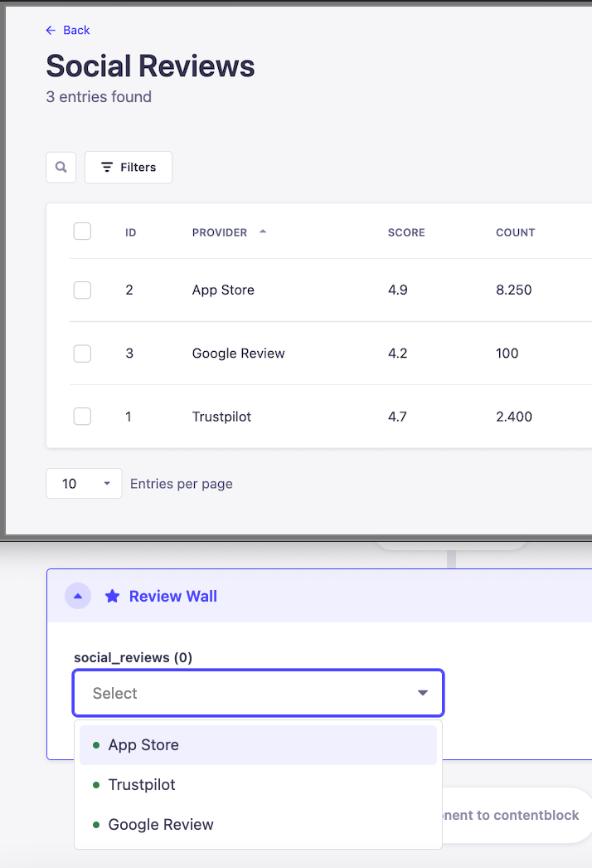Image resolution: width=592 pixels, height=868 pixels.
Task: Open the search magnifier button
Action: (x=61, y=167)
